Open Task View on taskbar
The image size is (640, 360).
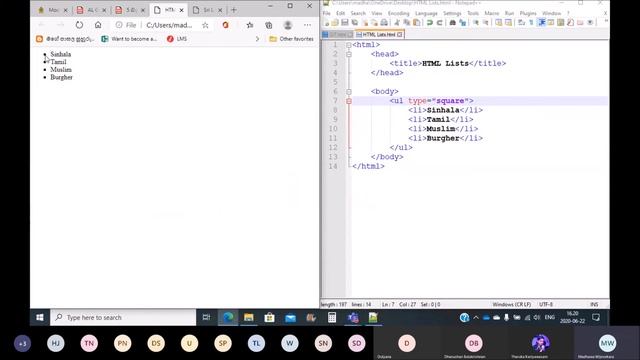[x=207, y=317]
